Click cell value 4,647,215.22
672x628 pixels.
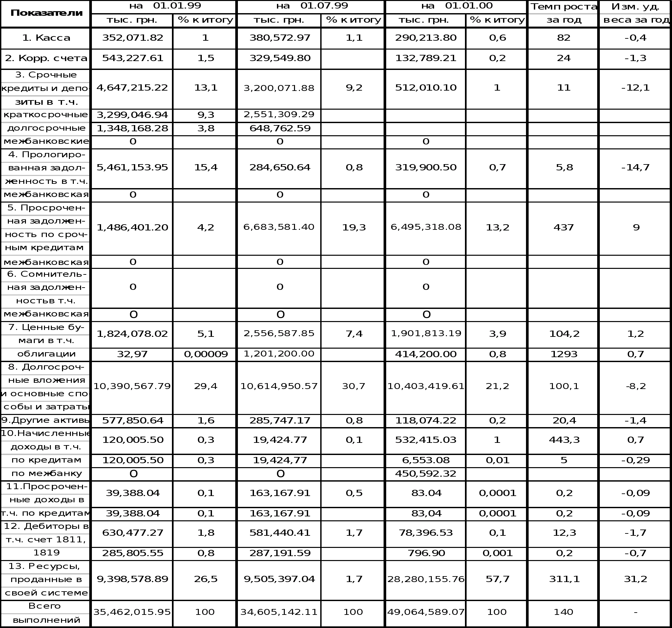(x=132, y=88)
